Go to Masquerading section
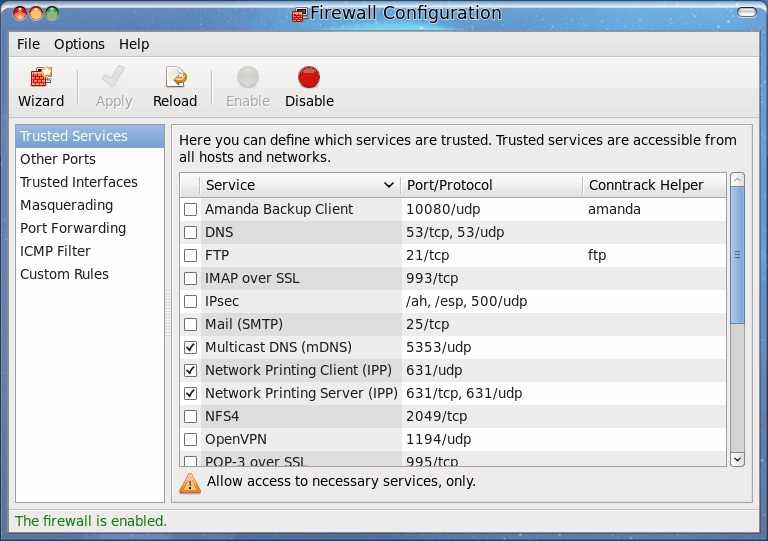The height and width of the screenshot is (541, 768). 90,205
